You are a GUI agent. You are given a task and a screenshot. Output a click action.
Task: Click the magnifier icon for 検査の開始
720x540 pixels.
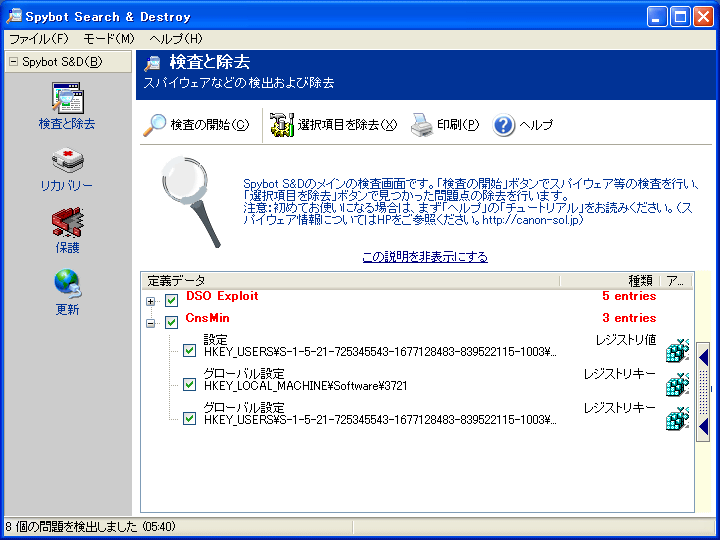point(154,125)
